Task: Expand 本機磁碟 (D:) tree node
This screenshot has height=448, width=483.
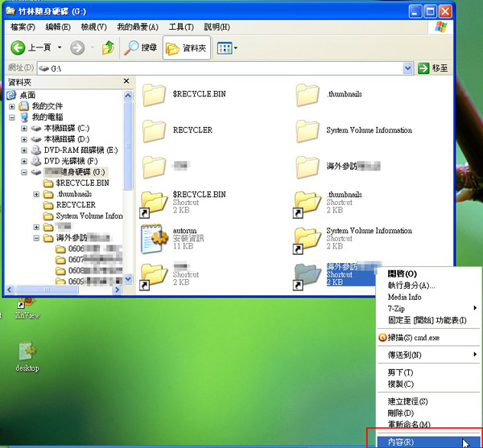Action: tap(24, 139)
